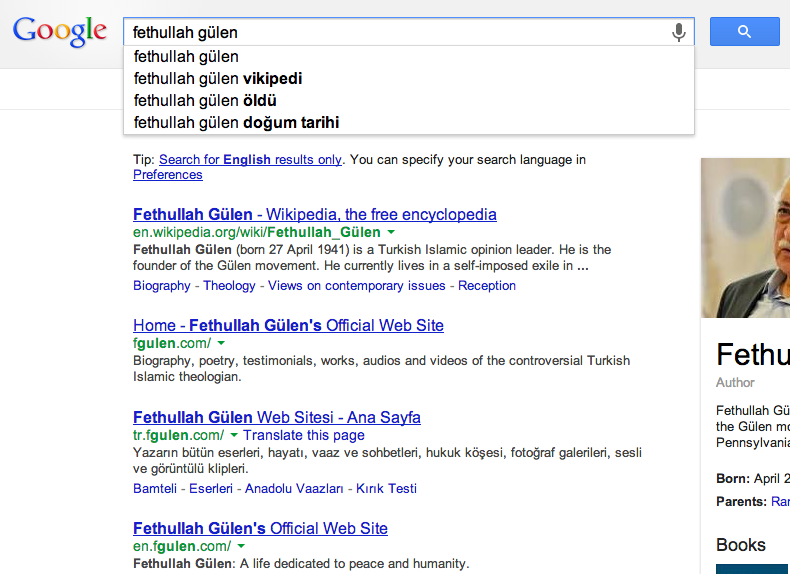Select suggestion fethullah gülen doğum tarihi
790x574 pixels.
(409, 122)
